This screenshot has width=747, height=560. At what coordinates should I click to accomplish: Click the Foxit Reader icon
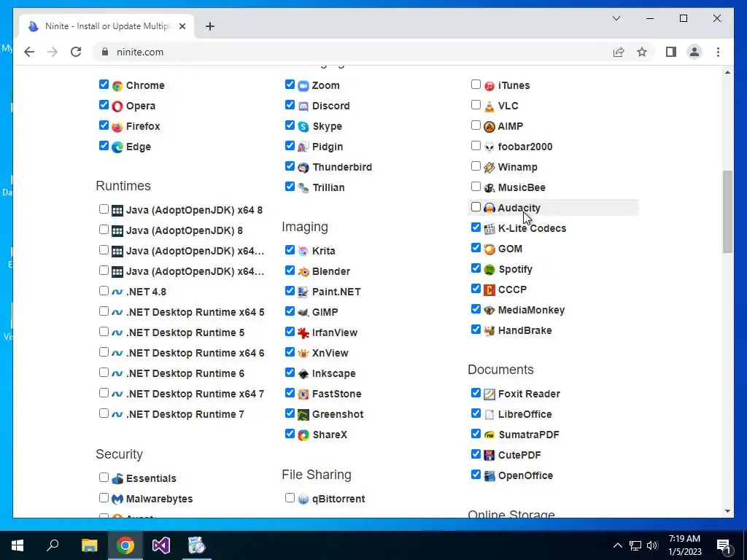tap(489, 394)
